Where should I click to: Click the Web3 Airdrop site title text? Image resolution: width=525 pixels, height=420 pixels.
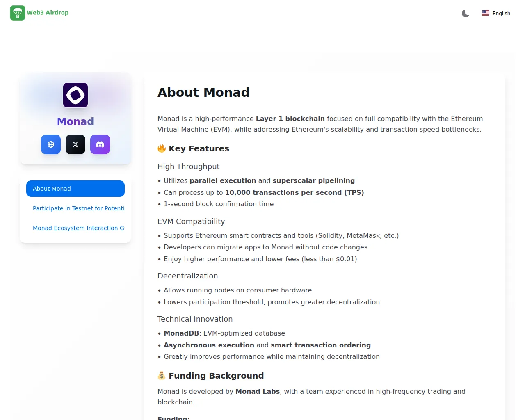pyautogui.click(x=48, y=13)
